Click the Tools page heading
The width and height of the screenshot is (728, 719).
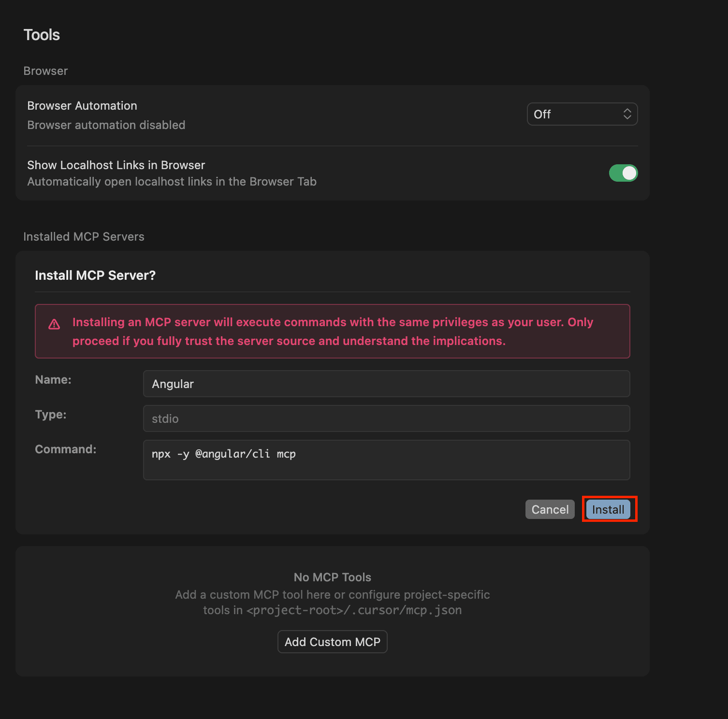click(x=42, y=34)
